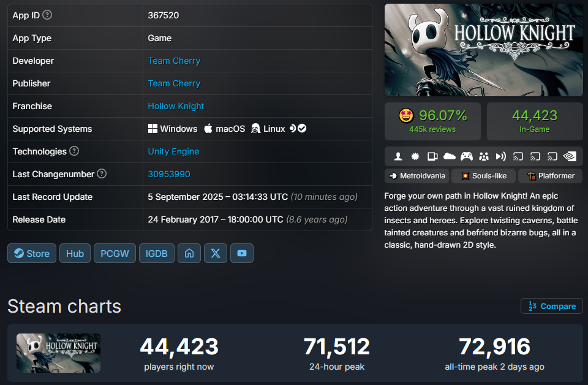Click the controller support gamepad icon

[x=467, y=156]
